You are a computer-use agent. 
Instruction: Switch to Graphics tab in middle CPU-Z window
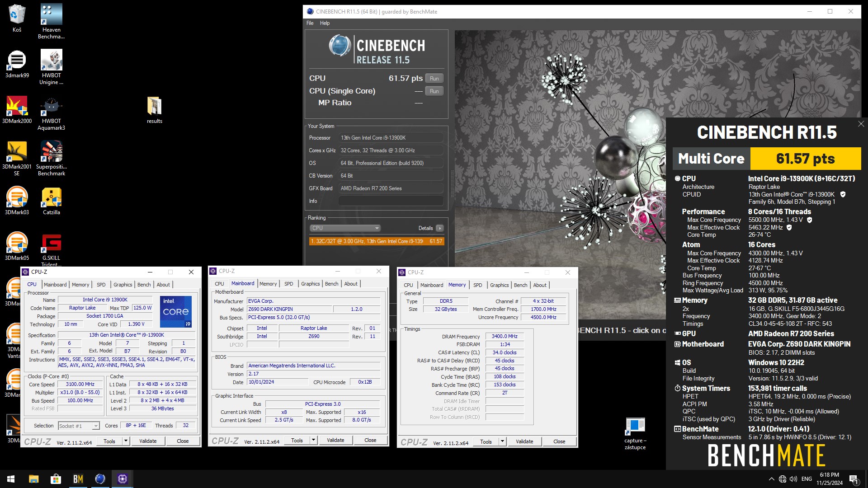311,284
